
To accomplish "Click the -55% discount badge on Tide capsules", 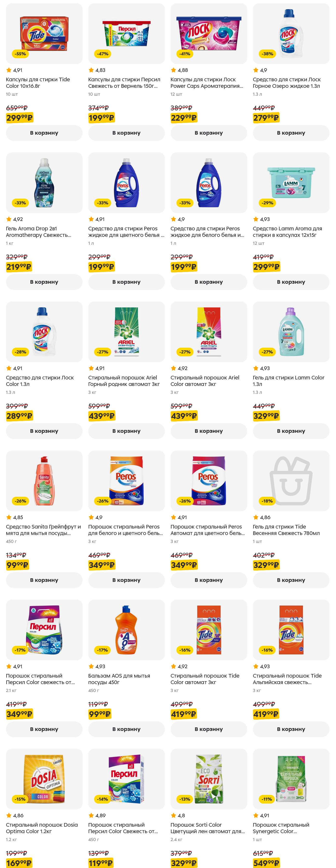I will pos(20,54).
